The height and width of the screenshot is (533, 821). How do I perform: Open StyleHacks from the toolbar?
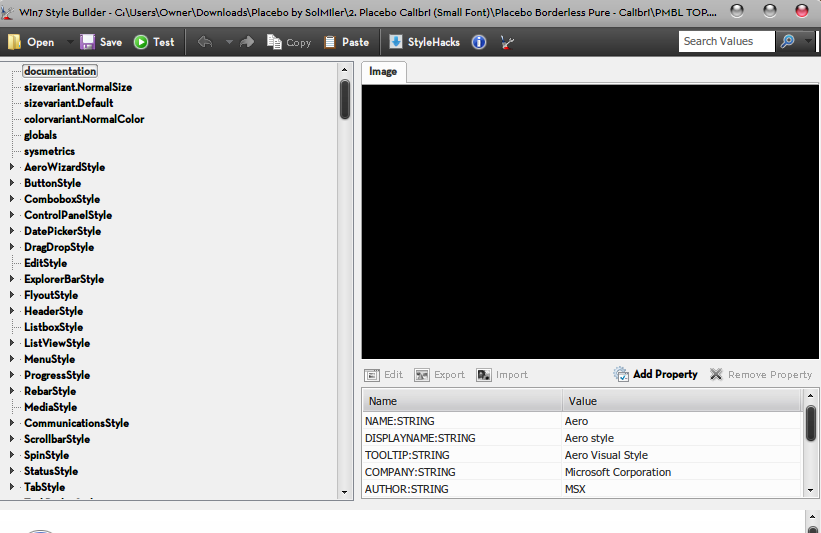(x=425, y=42)
